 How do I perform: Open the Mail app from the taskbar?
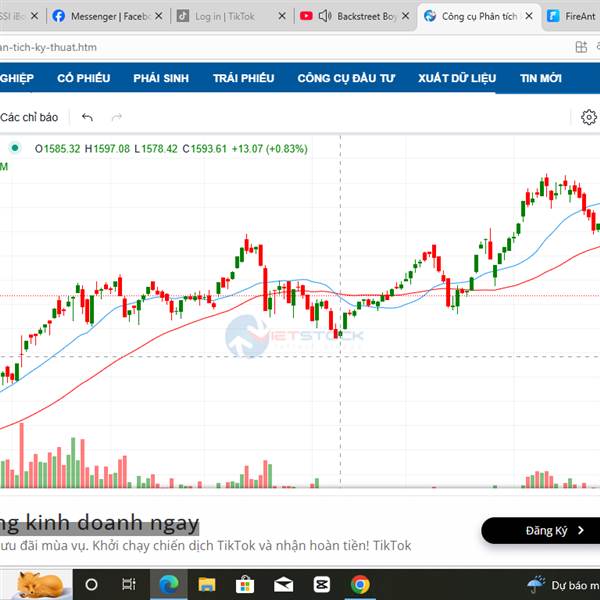(284, 585)
